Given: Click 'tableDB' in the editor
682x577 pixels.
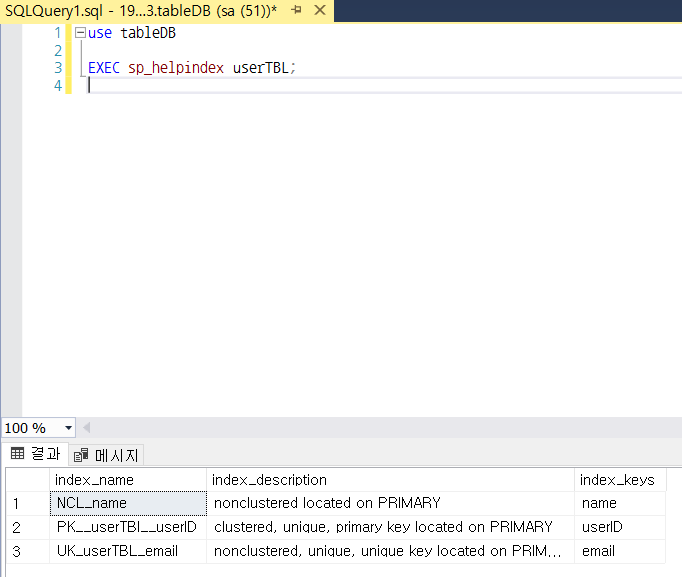Looking at the screenshot, I should click(148, 33).
